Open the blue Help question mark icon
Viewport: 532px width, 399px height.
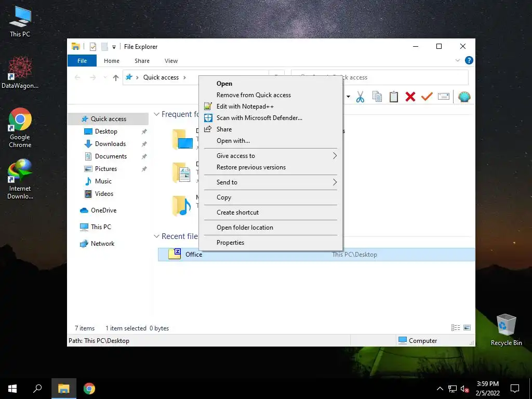[x=469, y=60]
